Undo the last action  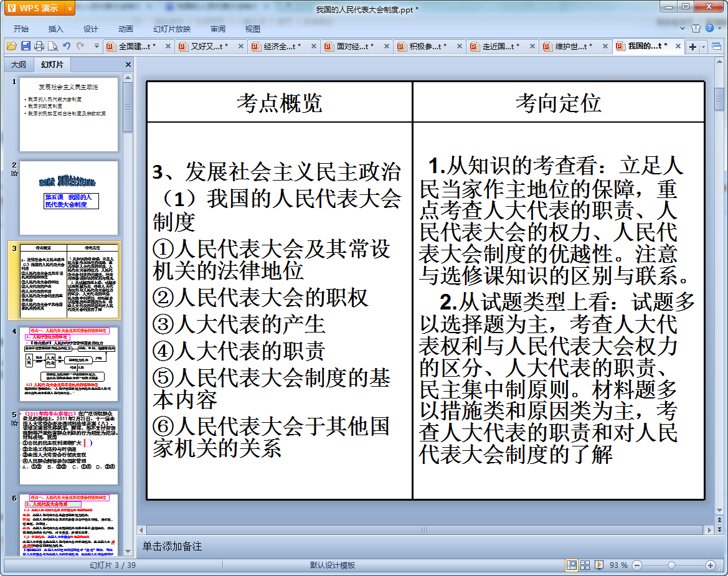(67, 46)
